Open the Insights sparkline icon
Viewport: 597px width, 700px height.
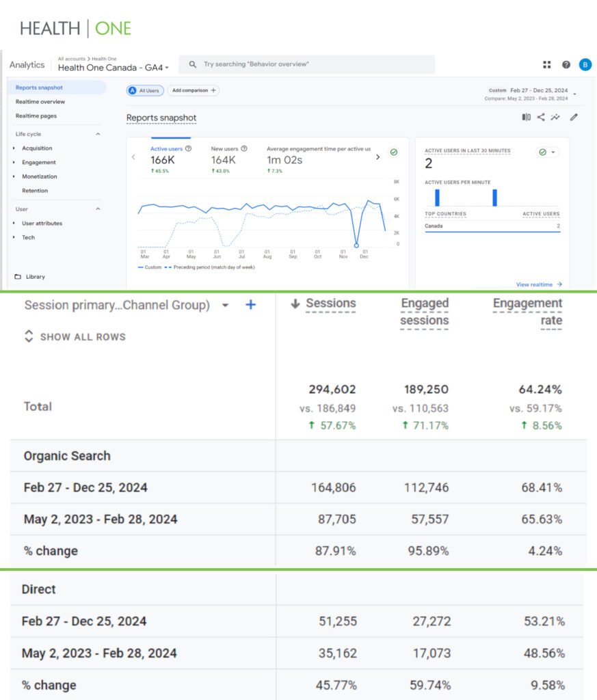pyautogui.click(x=556, y=117)
